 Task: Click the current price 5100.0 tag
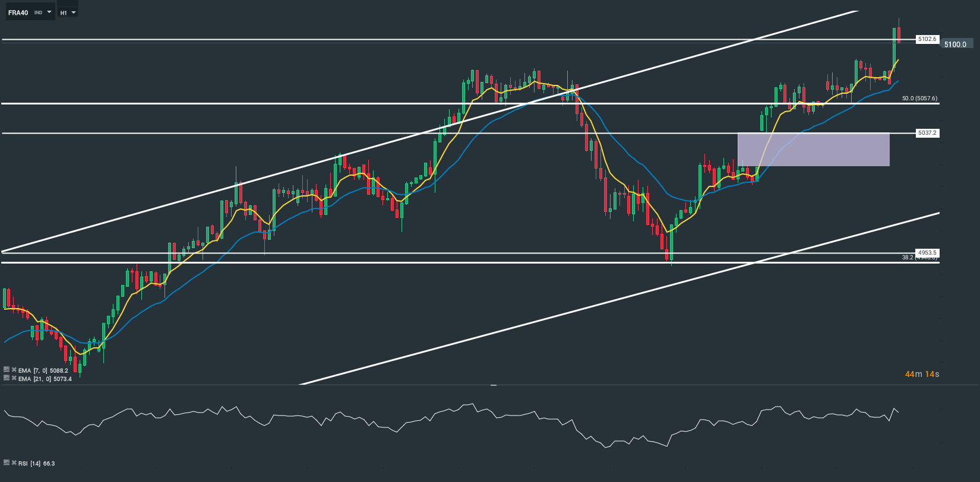(x=956, y=45)
